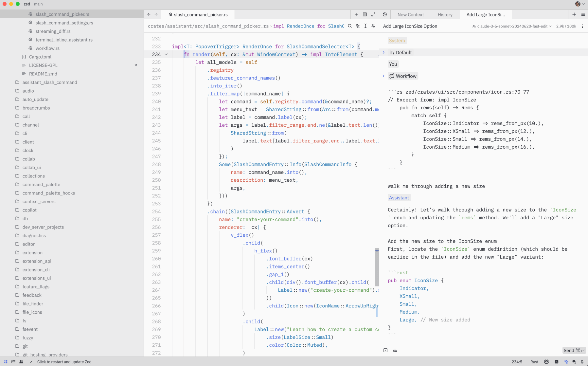
Task: Split the editor pane
Action: (x=365, y=14)
